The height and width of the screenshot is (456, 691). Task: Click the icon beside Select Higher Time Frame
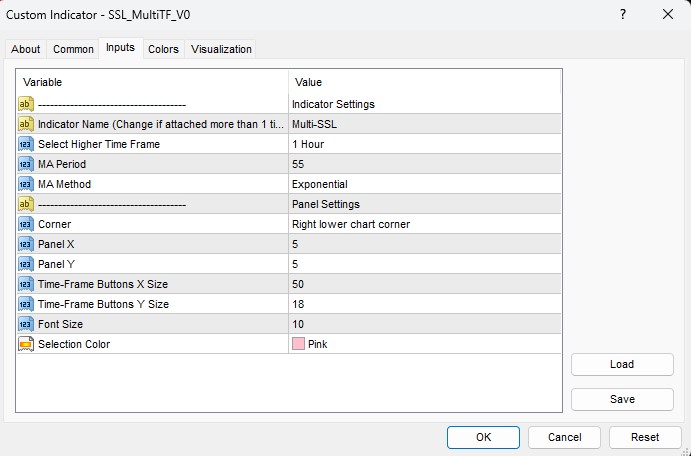[x=26, y=144]
